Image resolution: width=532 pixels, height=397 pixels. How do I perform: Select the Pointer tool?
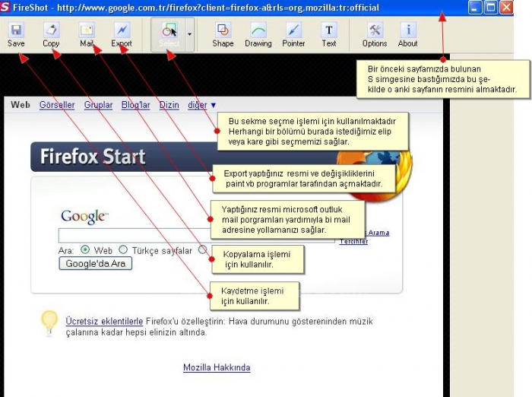(x=293, y=34)
